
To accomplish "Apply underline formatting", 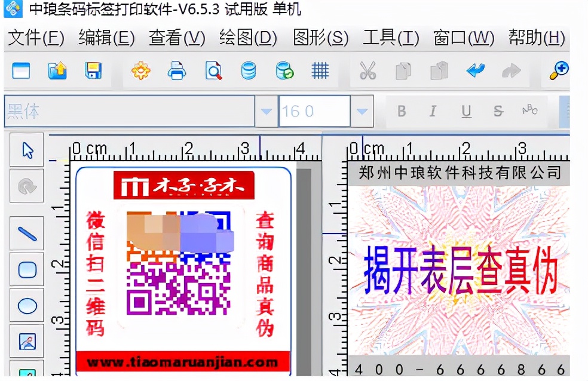I will coord(465,110).
